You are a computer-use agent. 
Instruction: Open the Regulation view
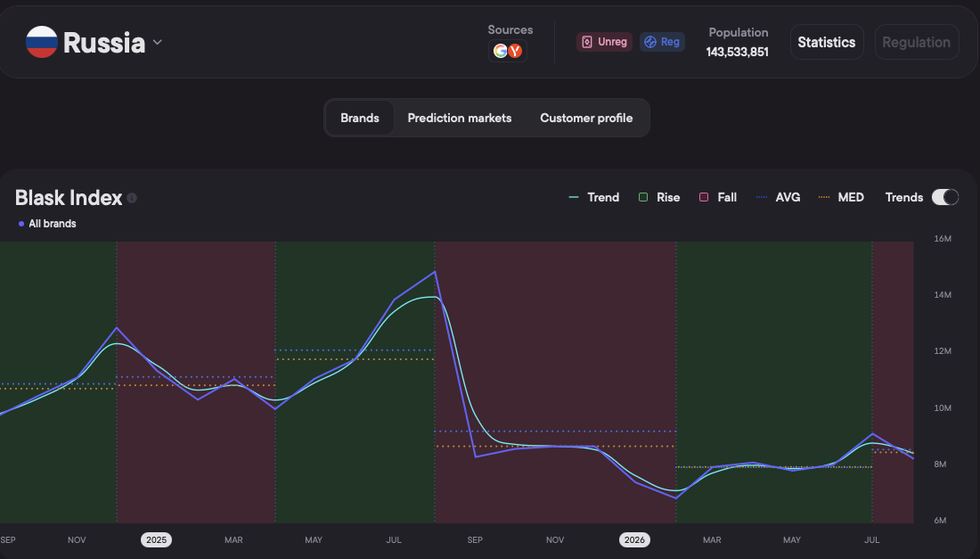coord(917,42)
